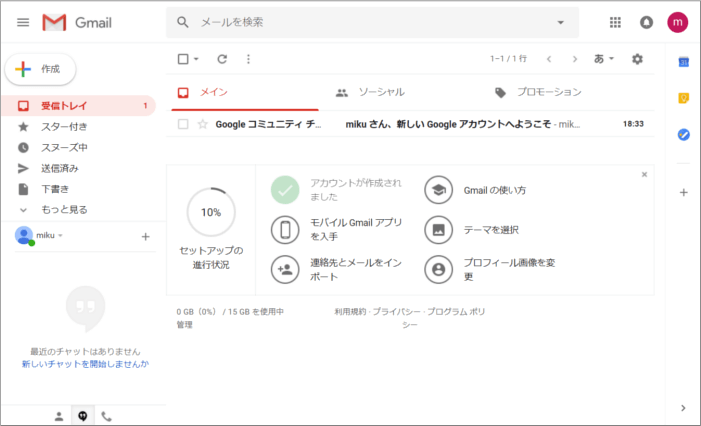701x426 pixels.
Task: Start new chat with plus icon beside miku
Action: point(145,236)
